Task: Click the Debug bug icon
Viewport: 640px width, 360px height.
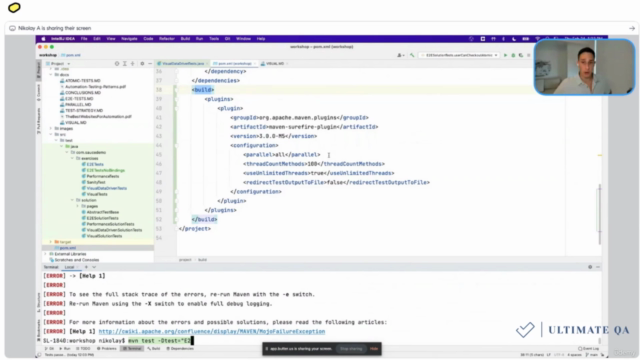Action: tap(513, 55)
